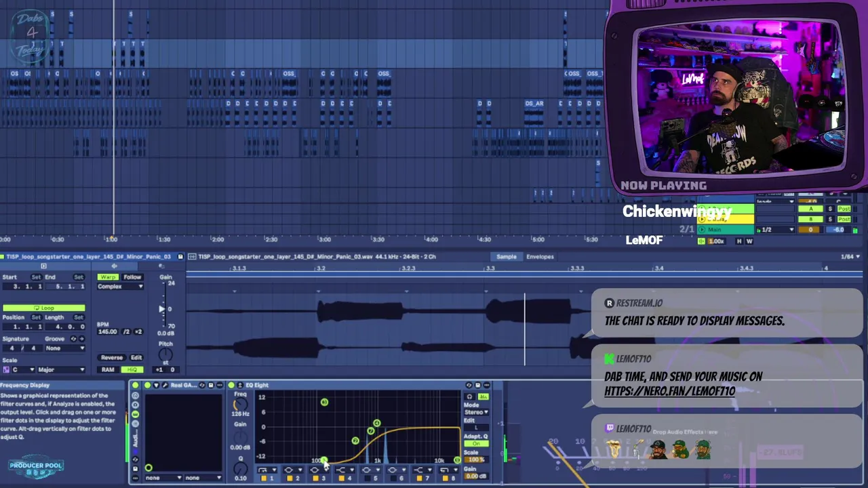Toggle the EQ Eight device activator
The height and width of the screenshot is (488, 868).
coord(231,385)
